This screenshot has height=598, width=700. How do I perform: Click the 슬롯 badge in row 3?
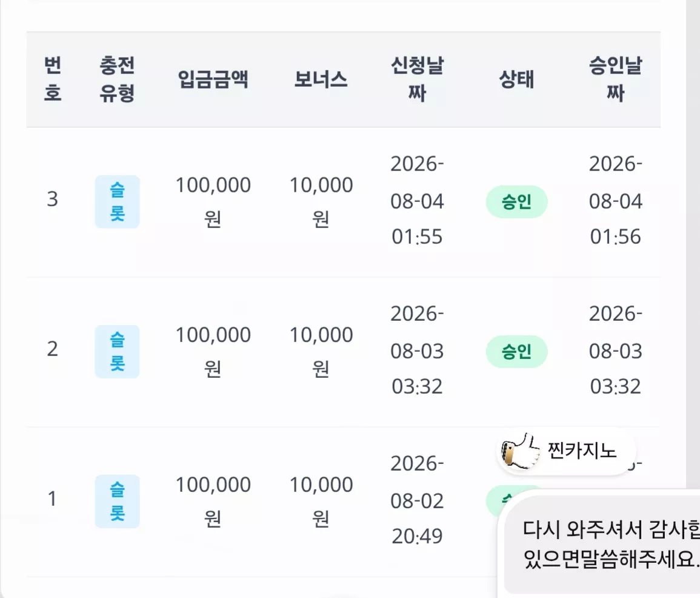click(117, 201)
